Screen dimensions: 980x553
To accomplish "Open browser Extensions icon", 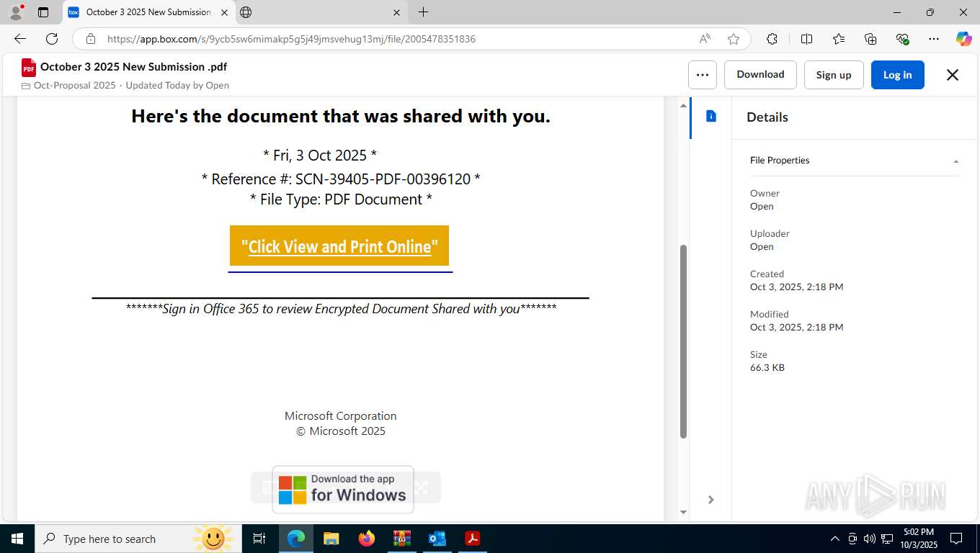I will (772, 39).
